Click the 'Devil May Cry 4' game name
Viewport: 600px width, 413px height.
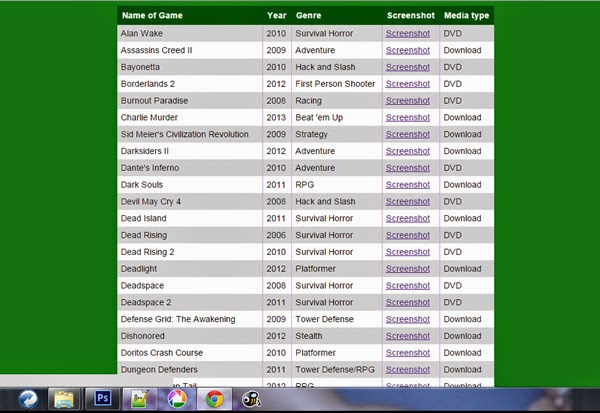[x=151, y=202]
